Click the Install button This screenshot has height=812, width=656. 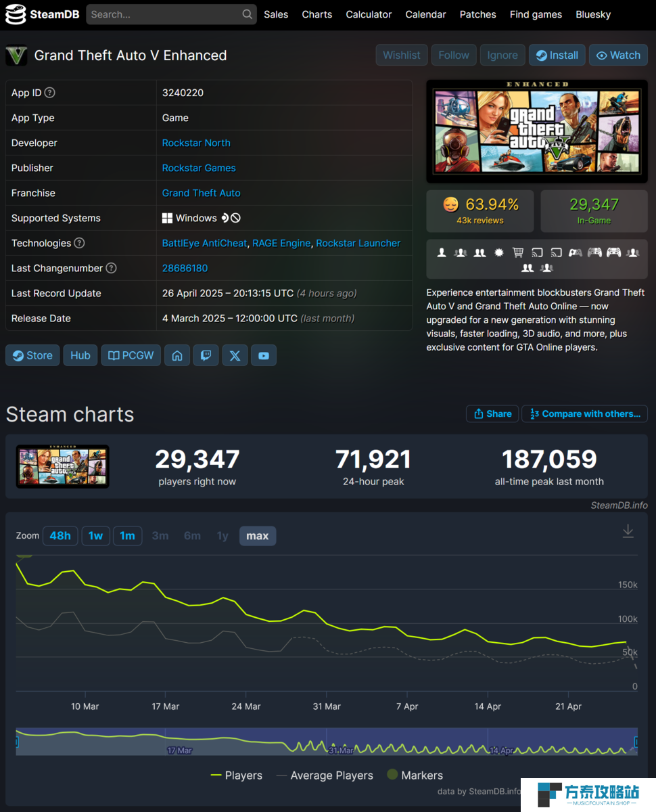[x=557, y=55]
